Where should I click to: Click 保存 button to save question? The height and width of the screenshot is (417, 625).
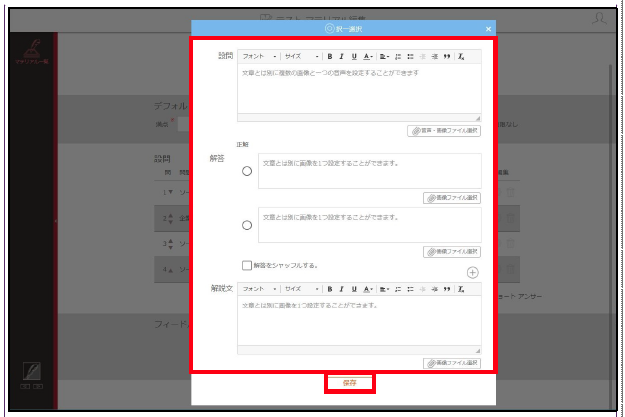pyautogui.click(x=350, y=383)
